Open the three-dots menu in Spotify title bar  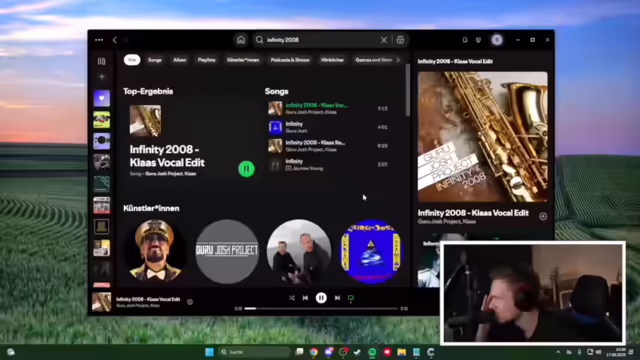99,40
